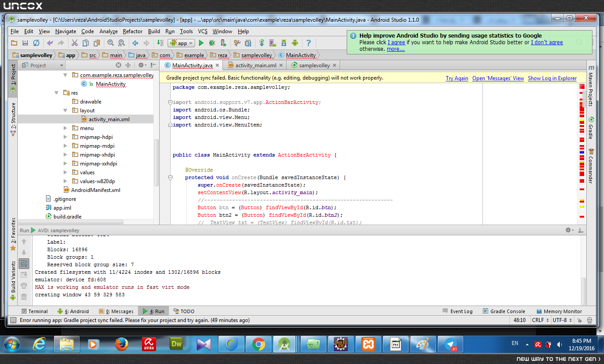Open the Gradle Console button

click(x=504, y=311)
